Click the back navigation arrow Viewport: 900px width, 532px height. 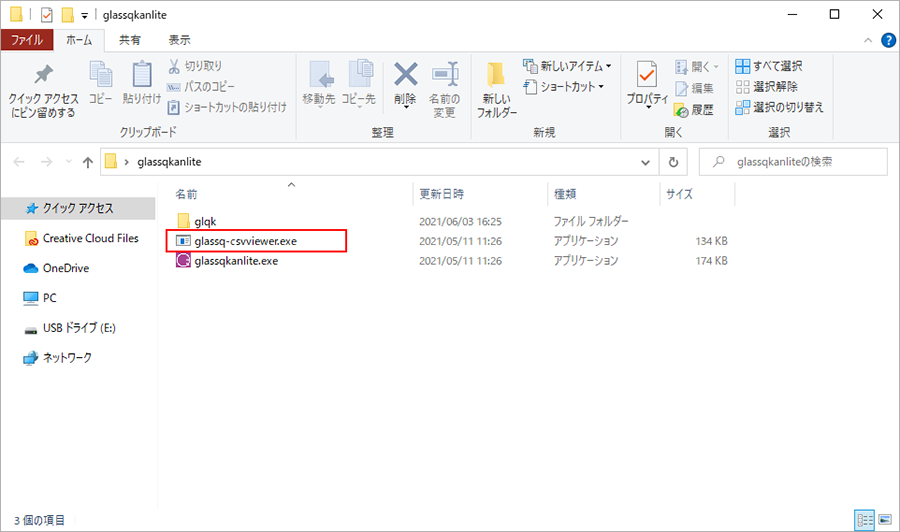pos(19,162)
